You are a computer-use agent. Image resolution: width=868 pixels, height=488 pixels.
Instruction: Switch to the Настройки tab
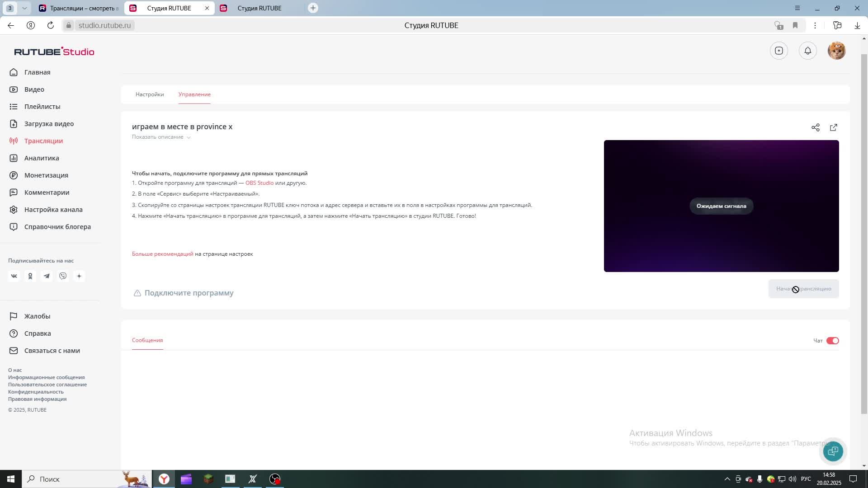pyautogui.click(x=150, y=94)
